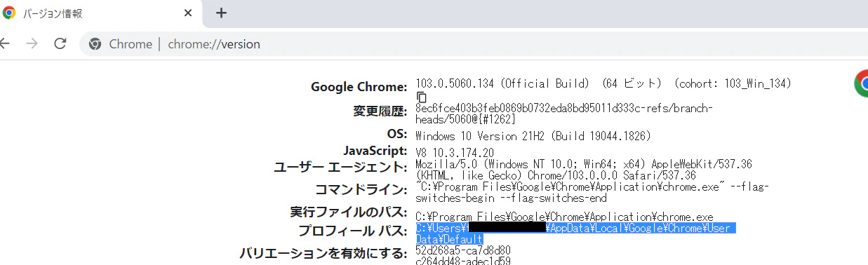The width and height of the screenshot is (868, 265).
Task: Click Chrome favicon on the tab
Action: click(x=10, y=13)
